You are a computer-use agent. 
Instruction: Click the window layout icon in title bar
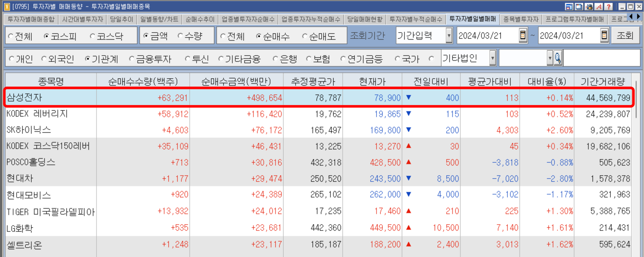569,6
